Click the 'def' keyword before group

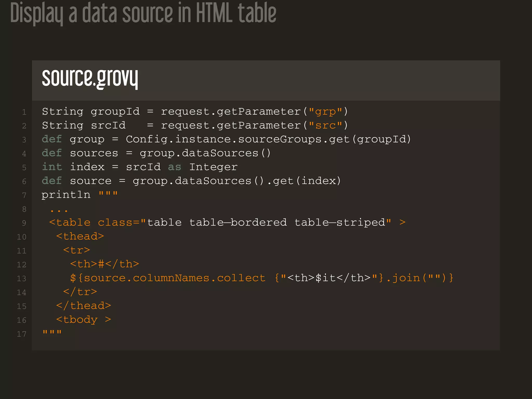coord(52,139)
